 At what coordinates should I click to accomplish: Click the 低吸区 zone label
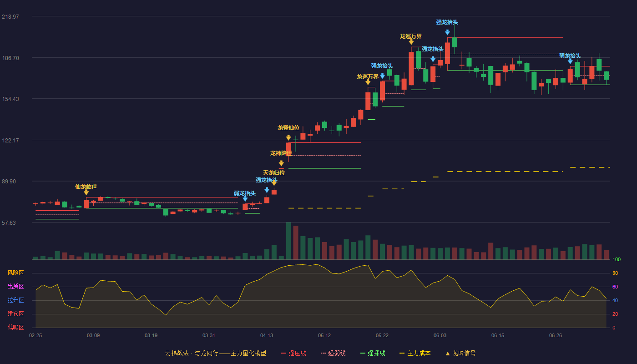click(15, 328)
